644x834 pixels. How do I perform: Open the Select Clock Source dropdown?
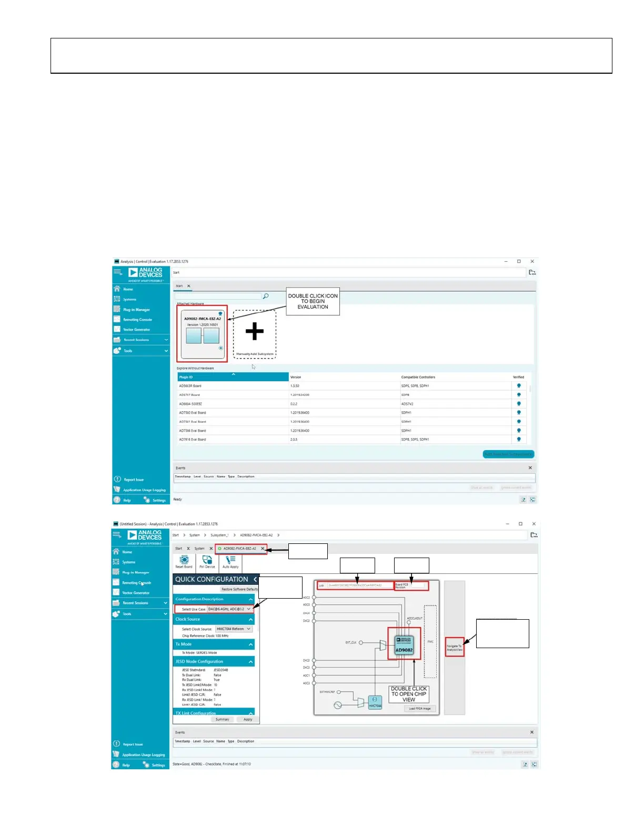pos(234,629)
